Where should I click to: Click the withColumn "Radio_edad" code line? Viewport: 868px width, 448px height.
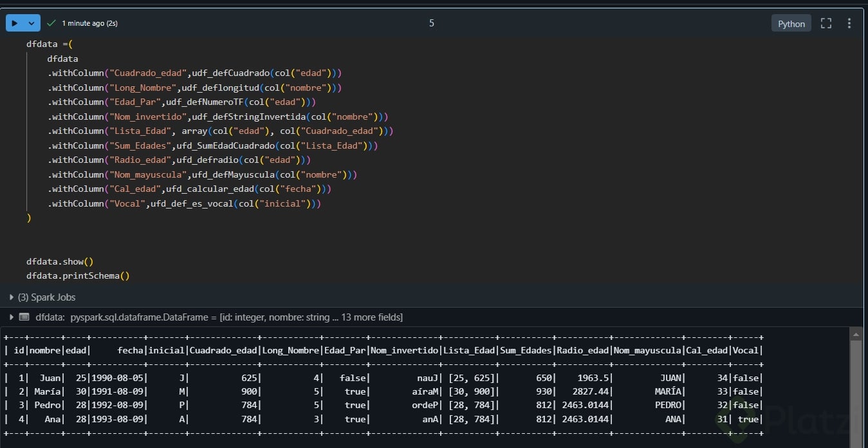[x=179, y=160]
